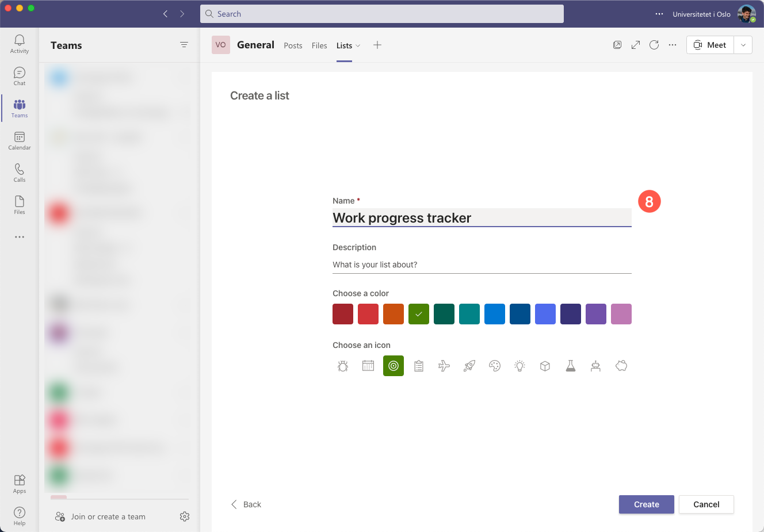Click the Cancel button

706,504
